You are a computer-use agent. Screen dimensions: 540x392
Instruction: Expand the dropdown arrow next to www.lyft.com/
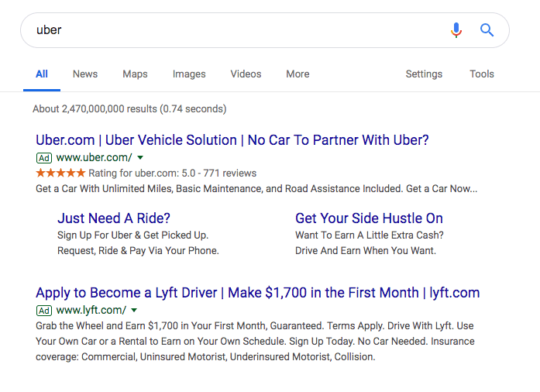click(x=134, y=310)
